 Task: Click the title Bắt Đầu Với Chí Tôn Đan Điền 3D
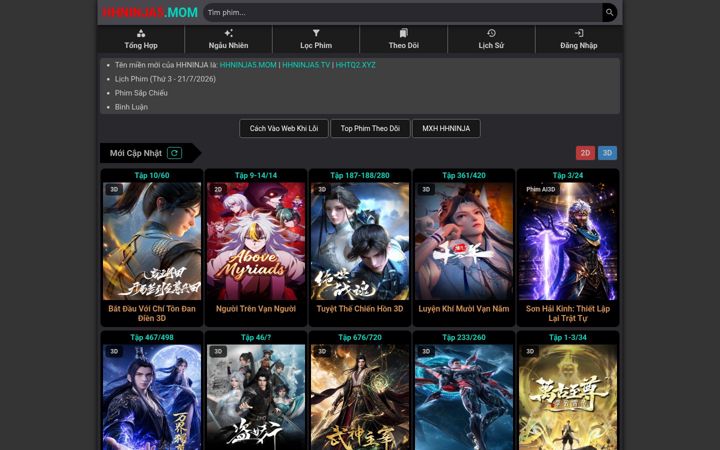tap(152, 313)
